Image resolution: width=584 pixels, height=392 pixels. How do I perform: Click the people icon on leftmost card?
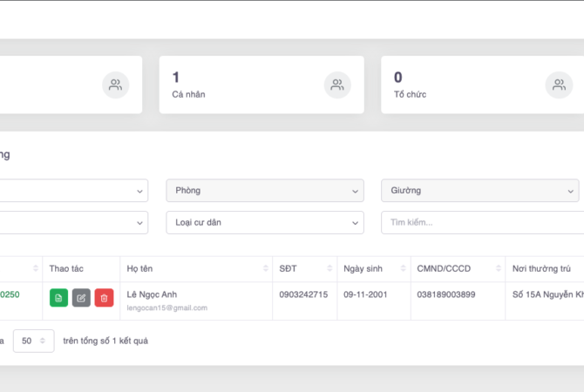pyautogui.click(x=115, y=84)
